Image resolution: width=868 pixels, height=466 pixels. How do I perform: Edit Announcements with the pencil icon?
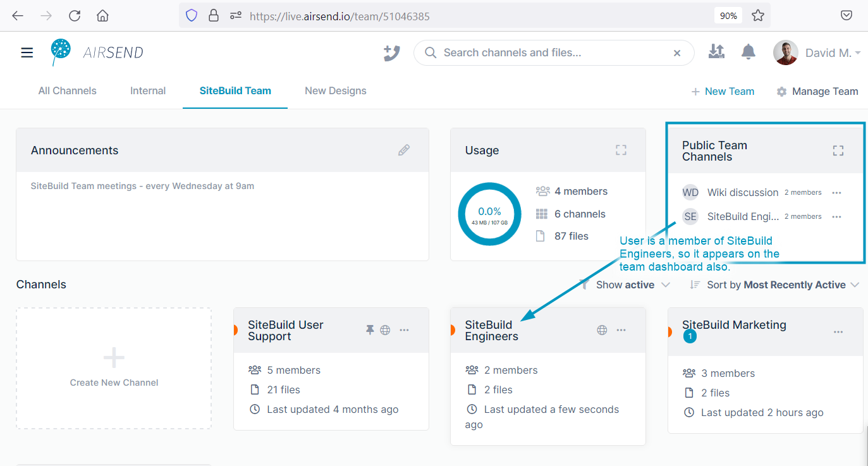pyautogui.click(x=404, y=150)
